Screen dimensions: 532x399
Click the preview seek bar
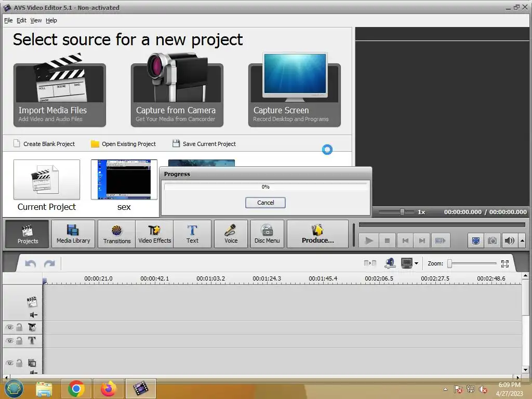point(442,224)
